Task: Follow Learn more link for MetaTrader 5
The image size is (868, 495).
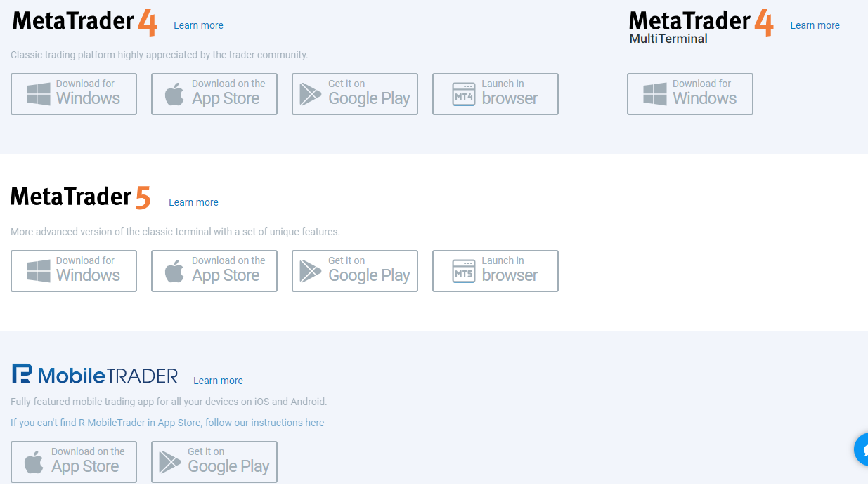Action: coord(193,202)
